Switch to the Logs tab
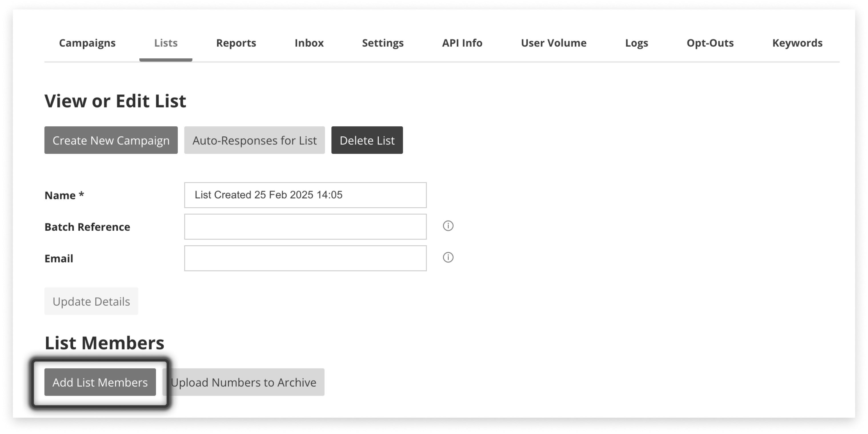 point(636,43)
